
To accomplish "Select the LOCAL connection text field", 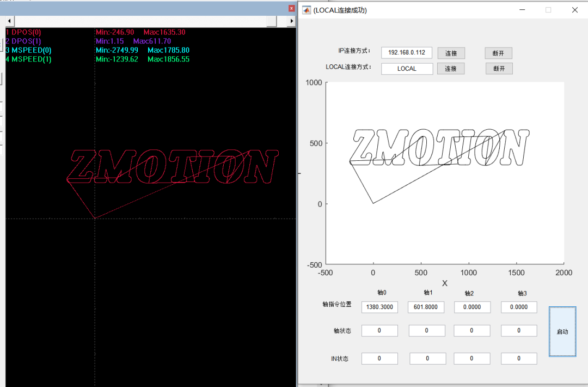I will point(407,68).
